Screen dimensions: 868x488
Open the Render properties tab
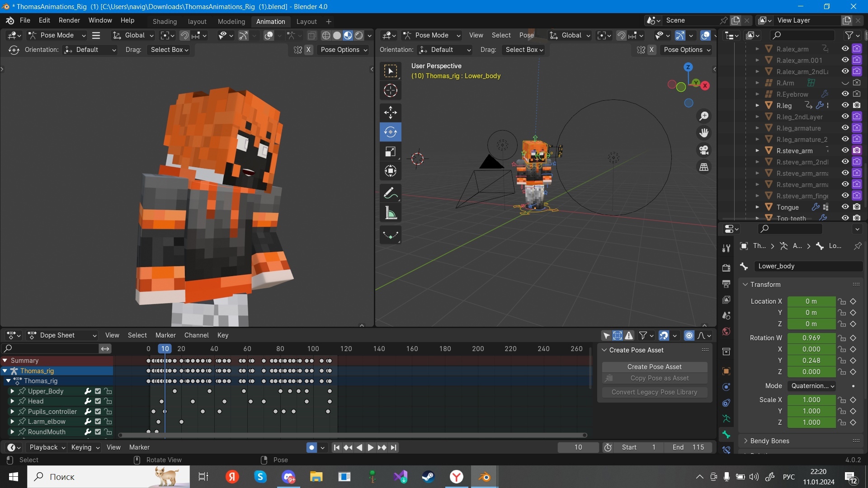(726, 268)
